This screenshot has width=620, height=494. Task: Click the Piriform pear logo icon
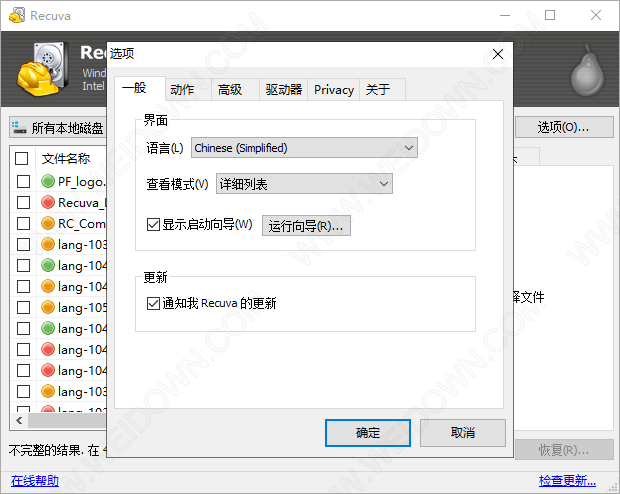coord(587,70)
